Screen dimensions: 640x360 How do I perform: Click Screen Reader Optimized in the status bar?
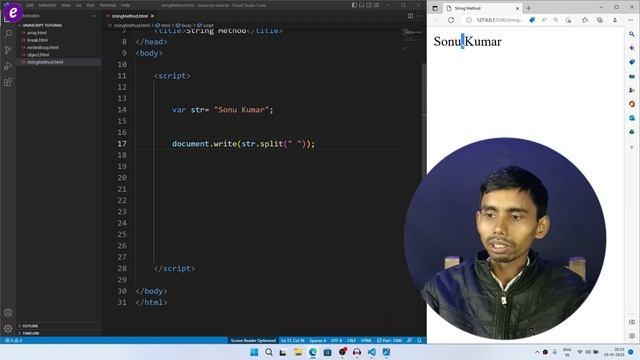[253, 340]
